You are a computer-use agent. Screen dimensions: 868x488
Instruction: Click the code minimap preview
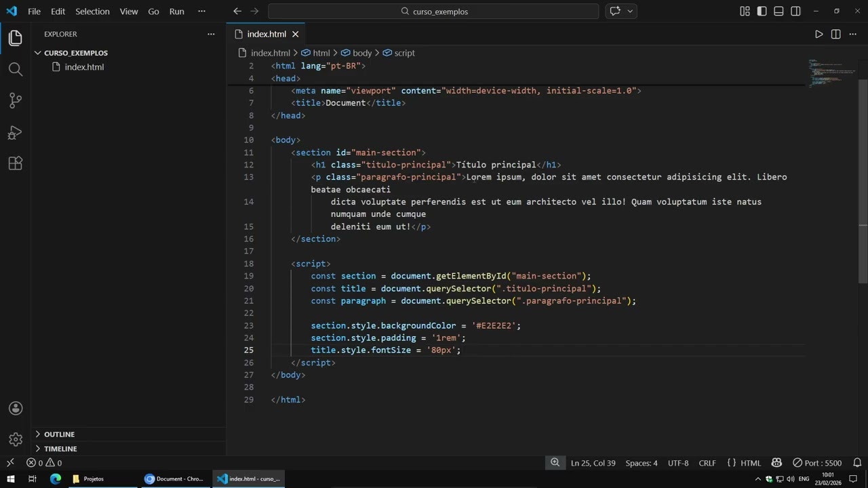pos(831,73)
